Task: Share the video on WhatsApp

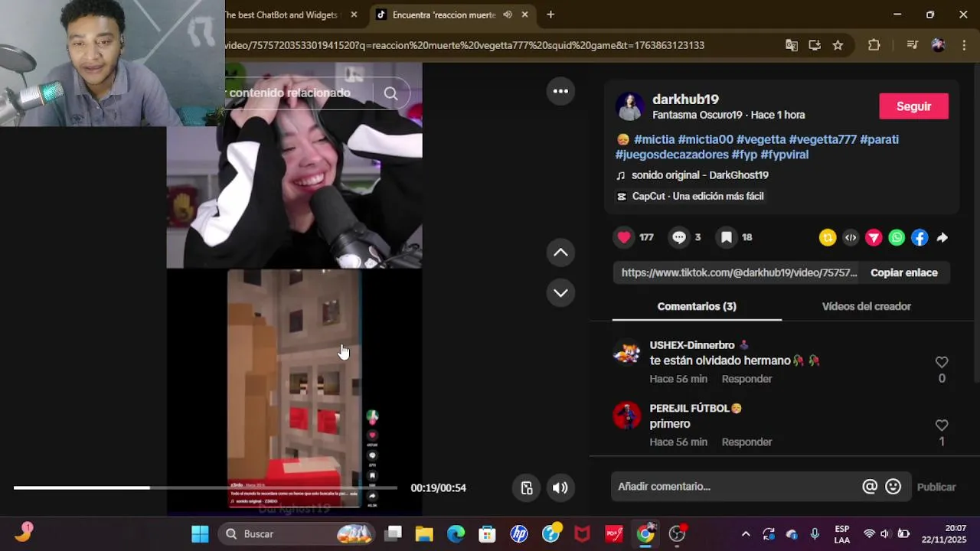Action: [x=897, y=238]
